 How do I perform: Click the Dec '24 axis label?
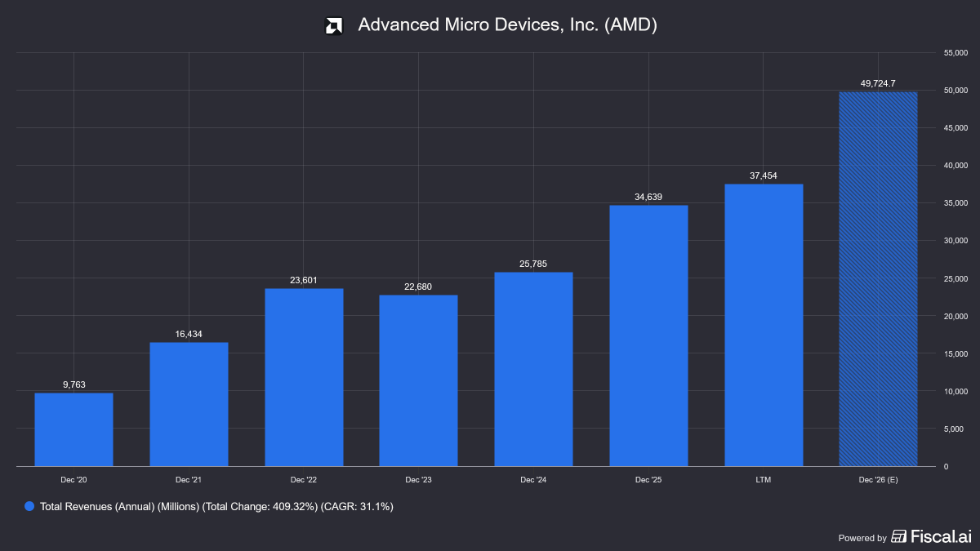coord(533,479)
